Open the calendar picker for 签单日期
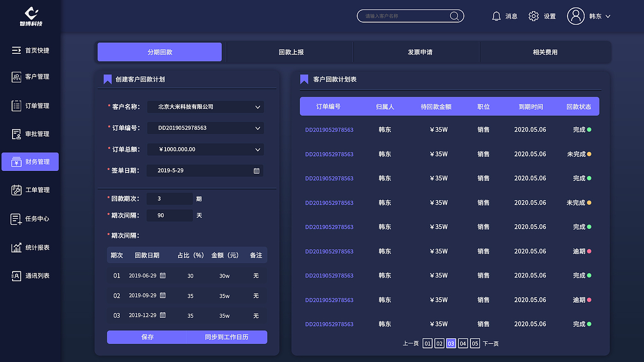644x362 pixels. point(257,170)
